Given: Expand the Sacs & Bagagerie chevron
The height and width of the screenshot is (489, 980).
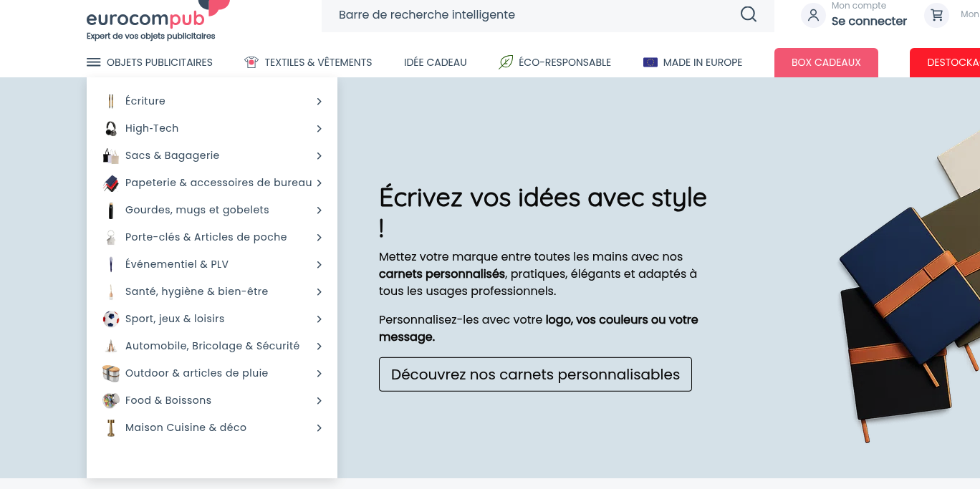Looking at the screenshot, I should point(319,156).
